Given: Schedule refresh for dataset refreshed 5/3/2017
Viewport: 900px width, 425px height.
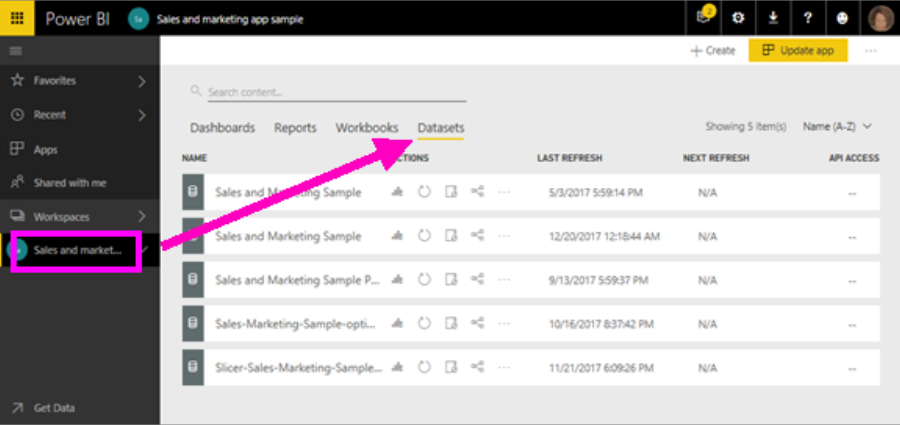Looking at the screenshot, I should (x=451, y=192).
